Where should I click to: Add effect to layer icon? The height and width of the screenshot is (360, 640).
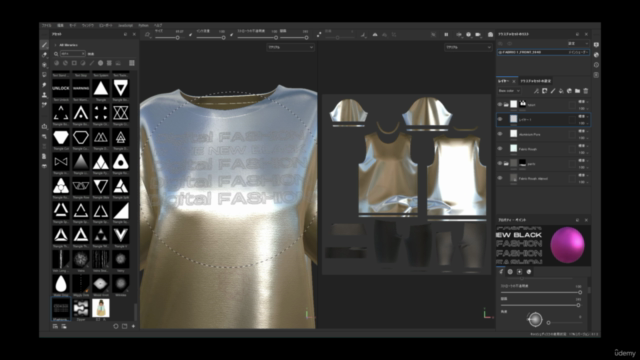pyautogui.click(x=536, y=91)
